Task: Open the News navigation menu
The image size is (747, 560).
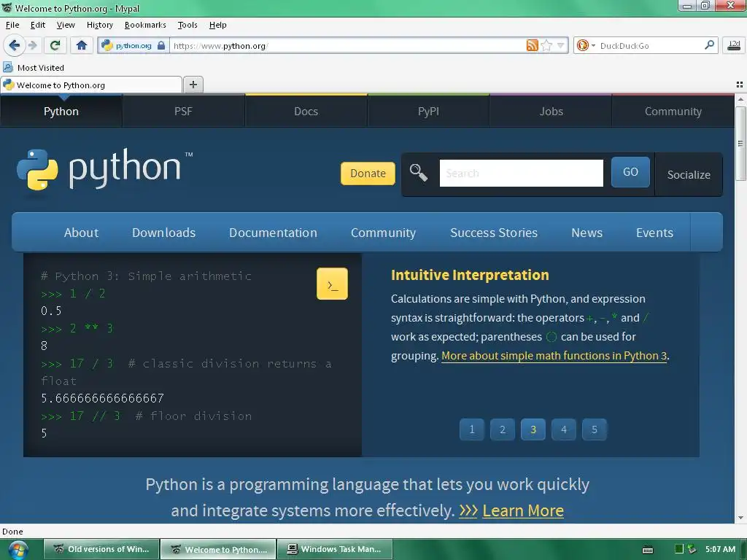Action: 587,233
